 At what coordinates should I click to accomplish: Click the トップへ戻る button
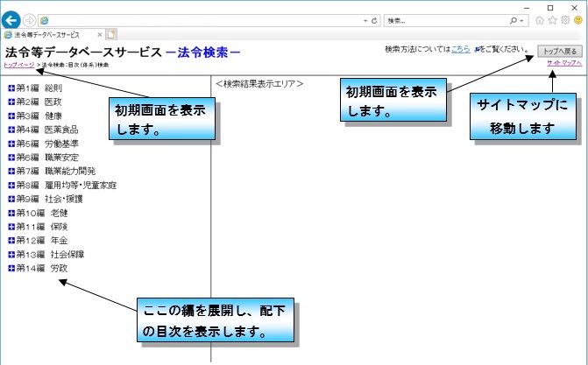(559, 52)
